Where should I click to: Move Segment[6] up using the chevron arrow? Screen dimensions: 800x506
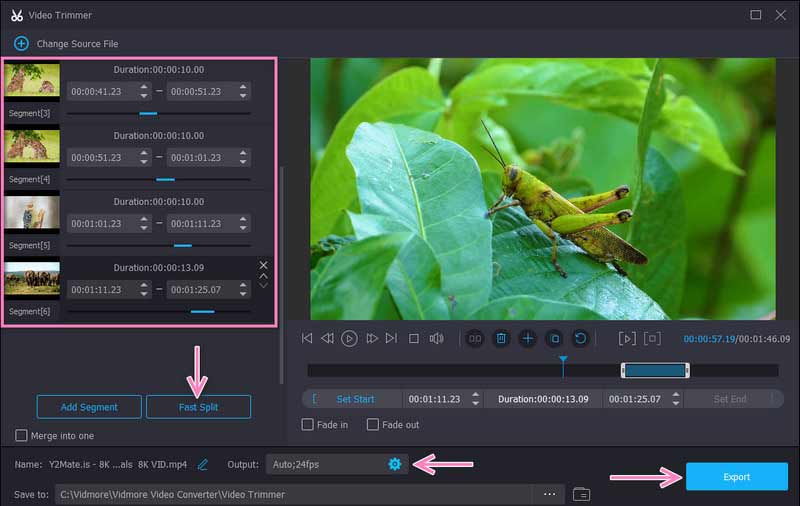[x=264, y=275]
